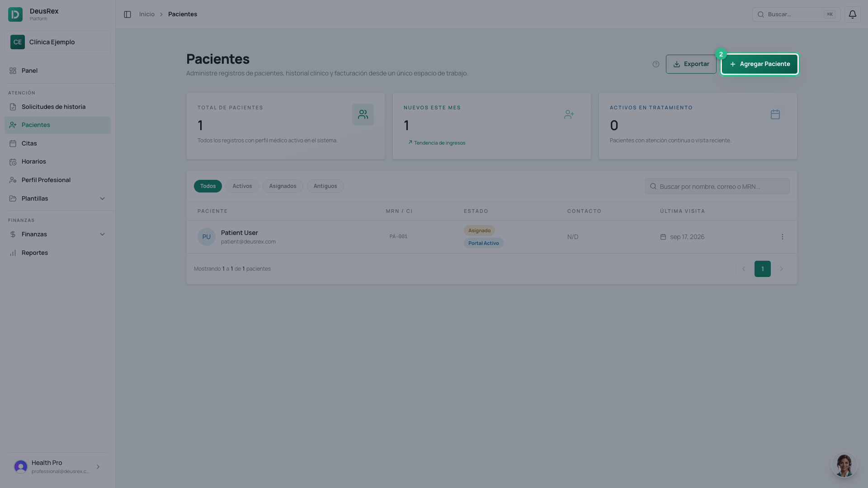The height and width of the screenshot is (488, 868).
Task: Open Reportes in the sidebar
Action: click(x=57, y=253)
